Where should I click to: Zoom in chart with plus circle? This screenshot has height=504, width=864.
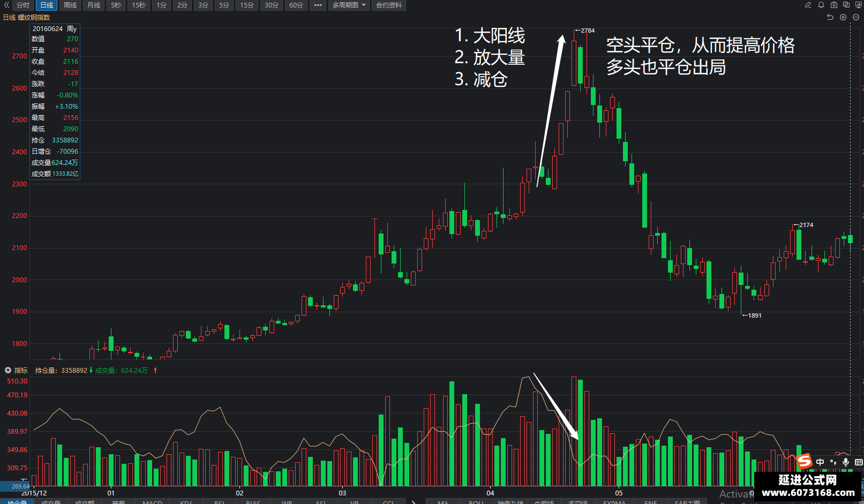click(843, 17)
